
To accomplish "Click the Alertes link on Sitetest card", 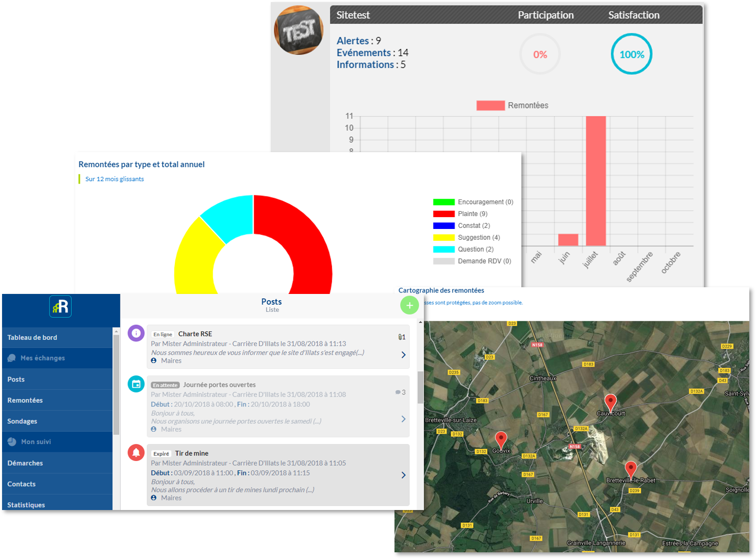I will [353, 41].
